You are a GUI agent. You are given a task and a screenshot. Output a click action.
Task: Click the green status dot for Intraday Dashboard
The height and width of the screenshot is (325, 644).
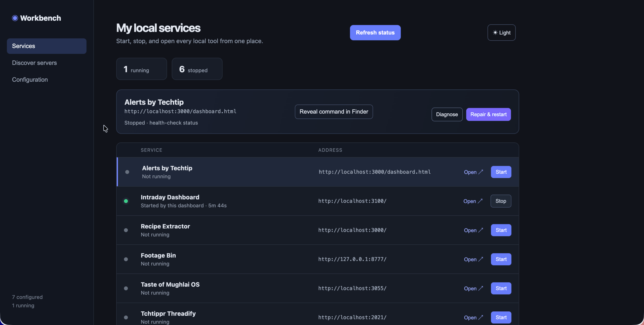(126, 201)
